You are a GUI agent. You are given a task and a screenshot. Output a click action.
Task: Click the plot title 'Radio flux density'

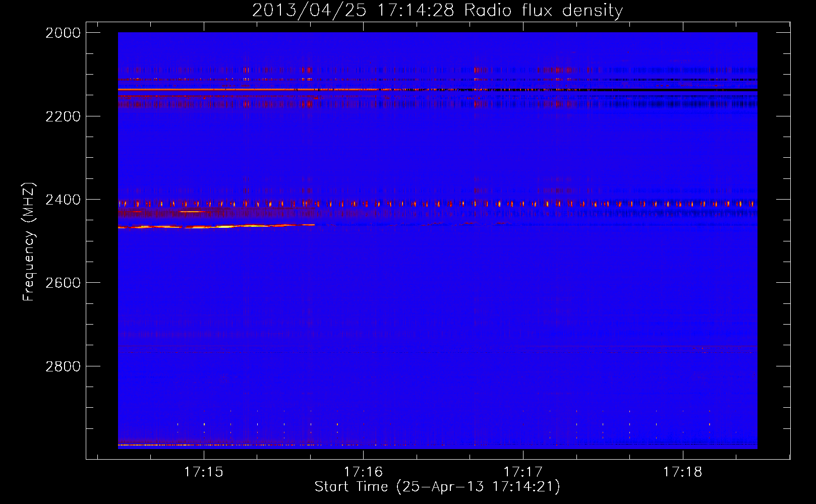pyautogui.click(x=544, y=11)
